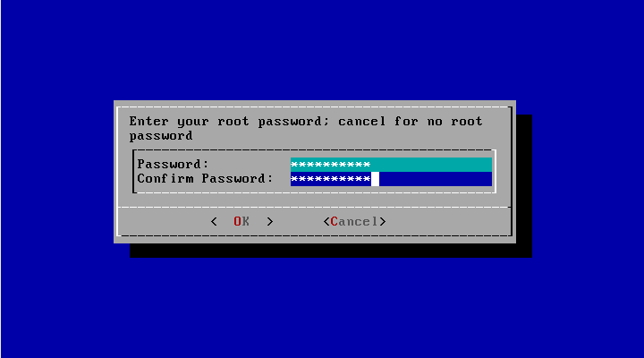
Task: Click the closing angle bracket of Cancel
Action: 383,222
